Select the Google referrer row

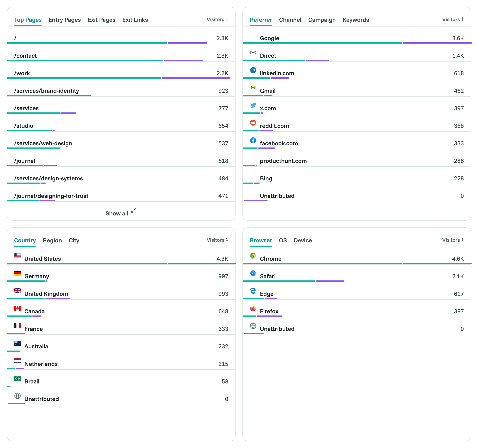pyautogui.click(x=357, y=35)
